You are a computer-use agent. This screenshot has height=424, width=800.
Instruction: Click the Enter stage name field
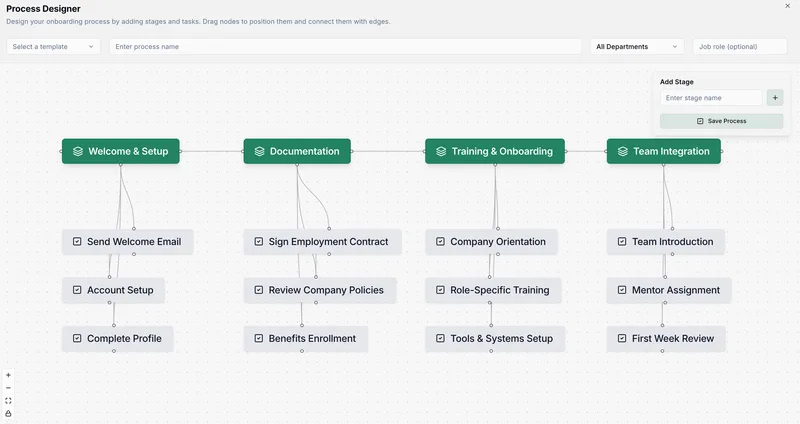coord(711,97)
